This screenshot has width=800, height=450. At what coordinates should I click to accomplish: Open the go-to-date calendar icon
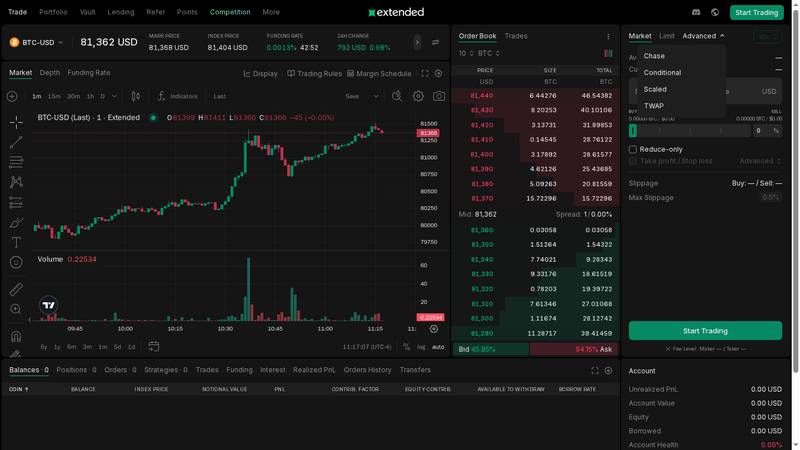point(154,346)
